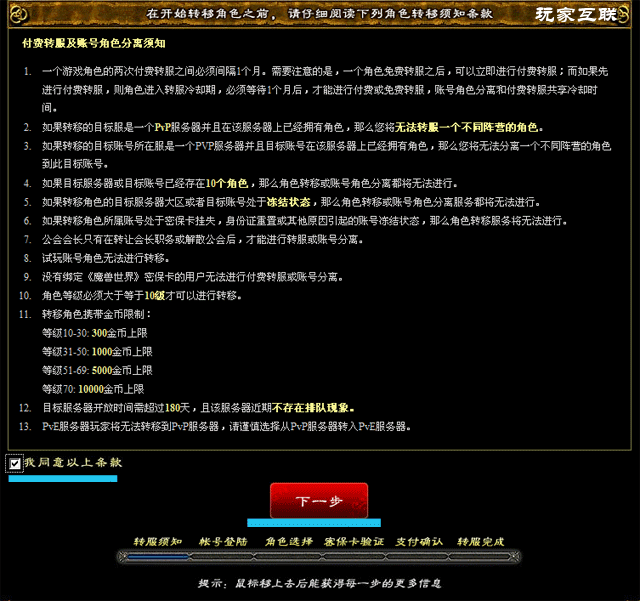This screenshot has width=640, height=601.
Task: Click the 我同意以上条款 label text
Action: pyautogui.click(x=72, y=463)
